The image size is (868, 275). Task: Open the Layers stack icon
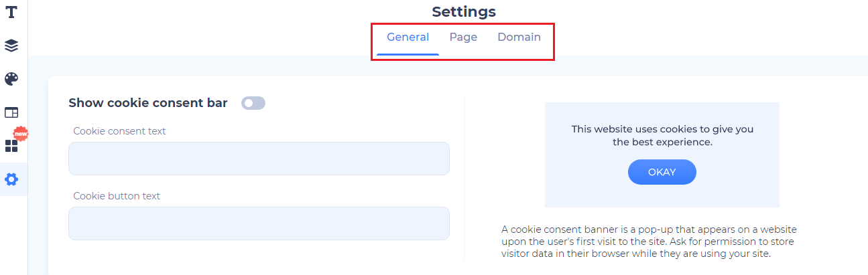pos(11,45)
